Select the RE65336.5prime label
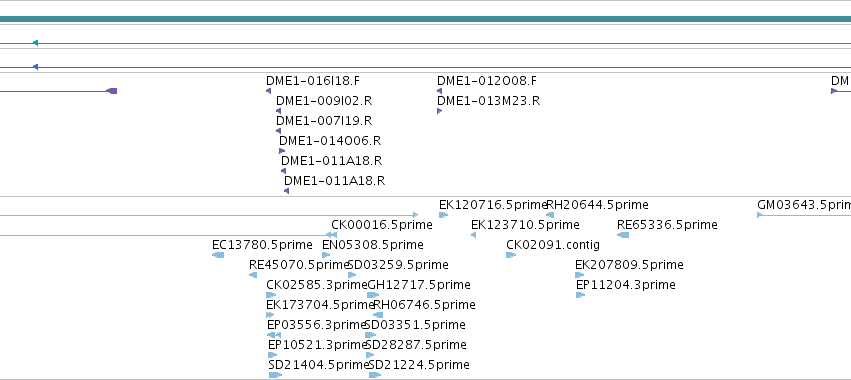The image size is (851, 380). 667,225
